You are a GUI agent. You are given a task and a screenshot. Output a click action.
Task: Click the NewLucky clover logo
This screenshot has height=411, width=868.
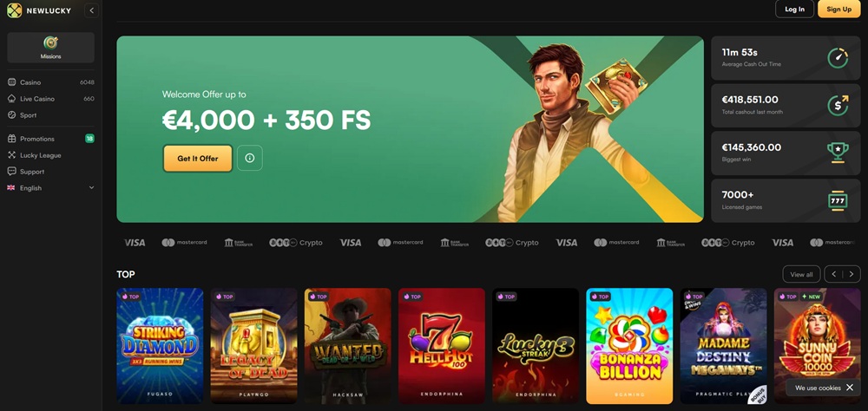pos(15,10)
